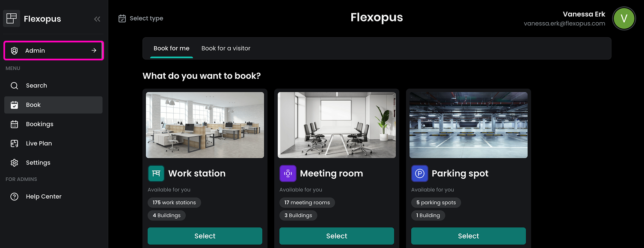
Task: Open the Admin section arrow
Action: [x=94, y=51]
